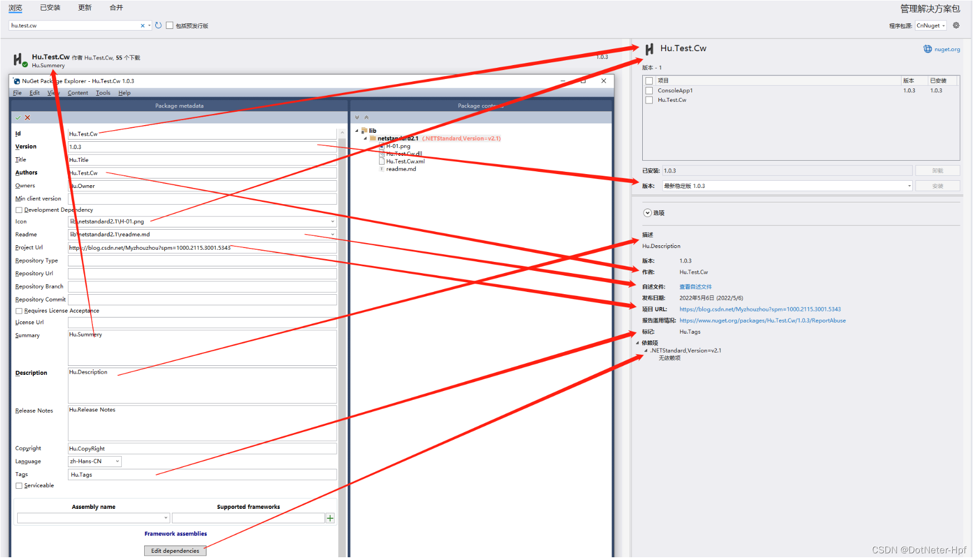The image size is (975, 560).
Task: Check the ConsoleApp1 project box
Action: [x=649, y=91]
